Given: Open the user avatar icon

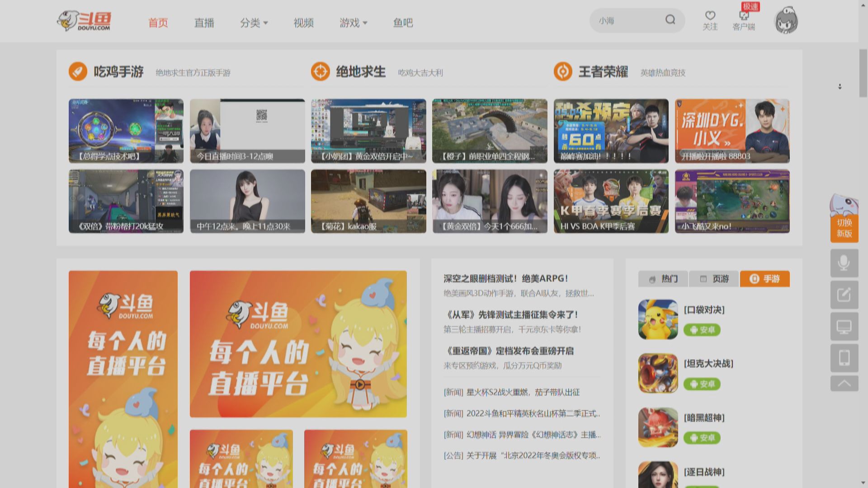Looking at the screenshot, I should tap(786, 20).
